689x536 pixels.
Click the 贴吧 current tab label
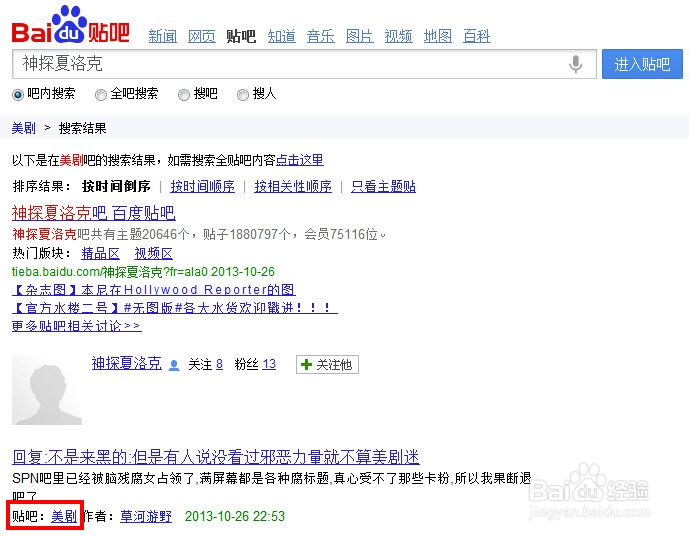[x=241, y=36]
